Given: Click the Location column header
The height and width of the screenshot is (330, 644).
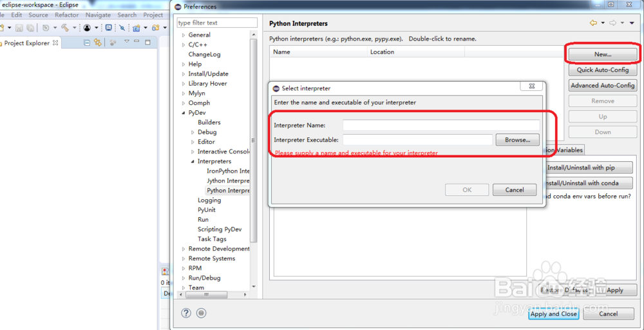Looking at the screenshot, I should [415, 52].
